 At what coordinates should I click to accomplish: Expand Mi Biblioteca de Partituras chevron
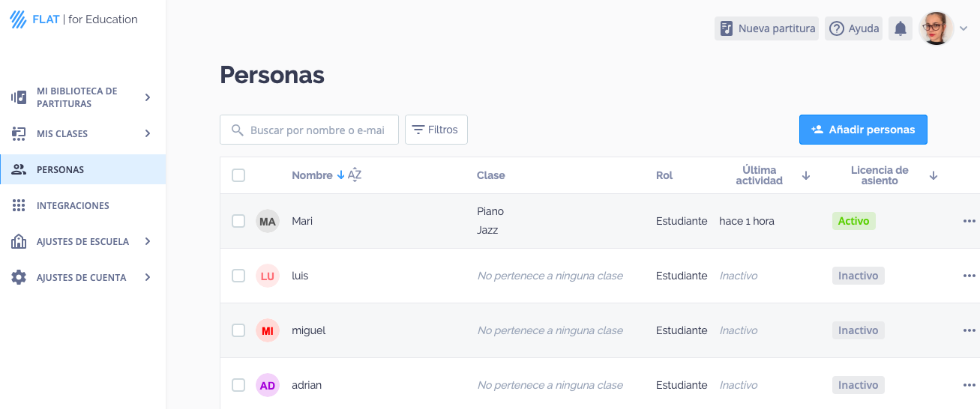(x=148, y=97)
